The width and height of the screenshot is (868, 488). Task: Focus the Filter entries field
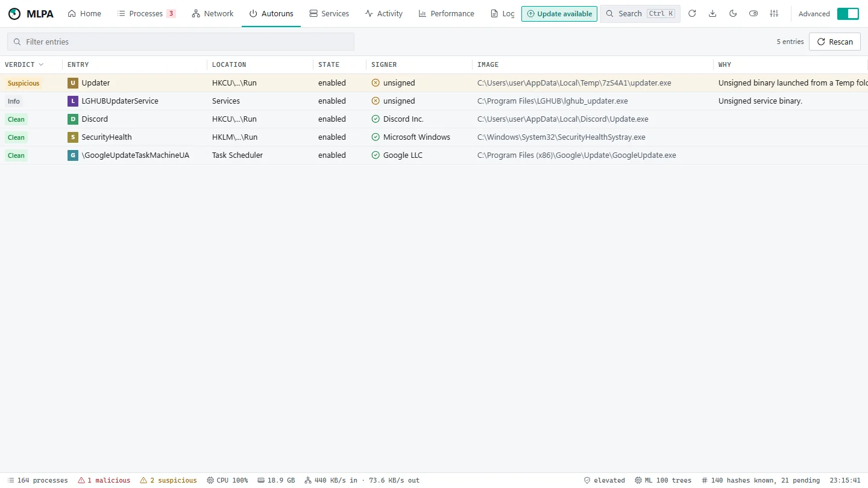[x=181, y=42]
